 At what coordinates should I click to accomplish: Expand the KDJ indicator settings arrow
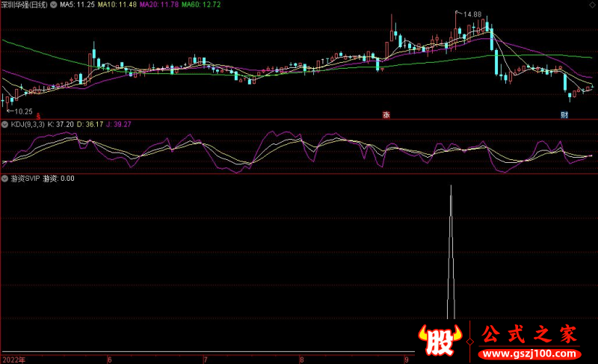coord(4,124)
